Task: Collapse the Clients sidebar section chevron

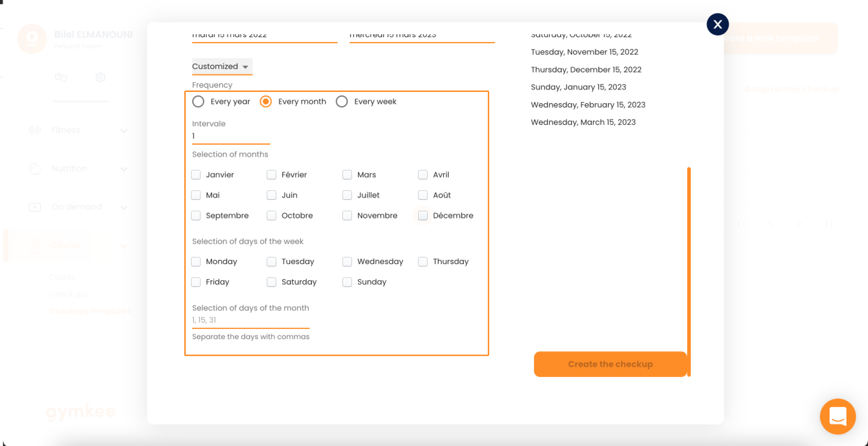Action: (124, 246)
